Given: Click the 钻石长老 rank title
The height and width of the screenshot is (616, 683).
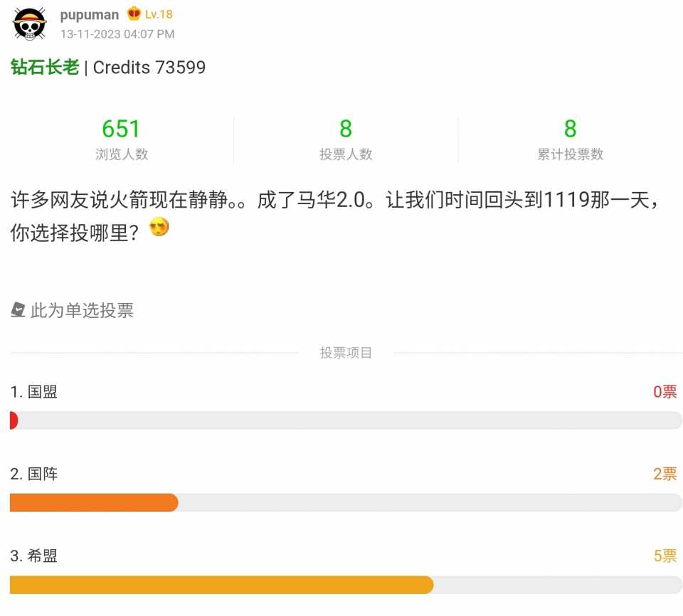Looking at the screenshot, I should click(45, 67).
